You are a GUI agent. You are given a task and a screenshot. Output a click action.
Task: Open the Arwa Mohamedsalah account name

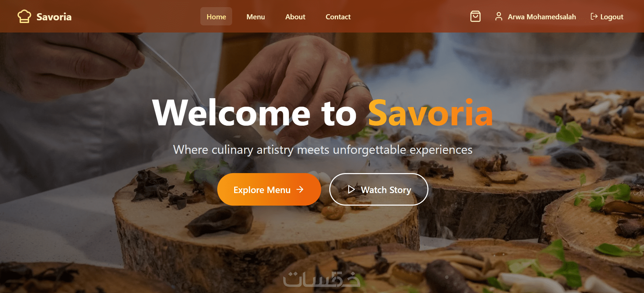(542, 17)
